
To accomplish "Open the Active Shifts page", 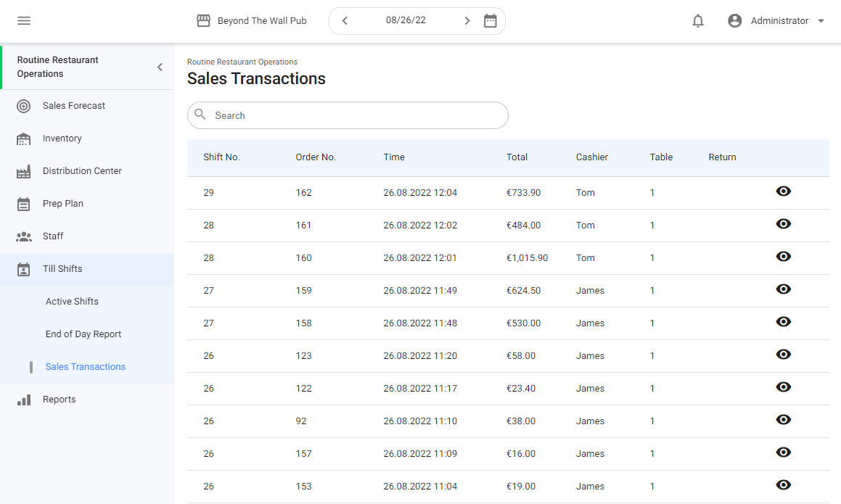I will click(x=72, y=302).
